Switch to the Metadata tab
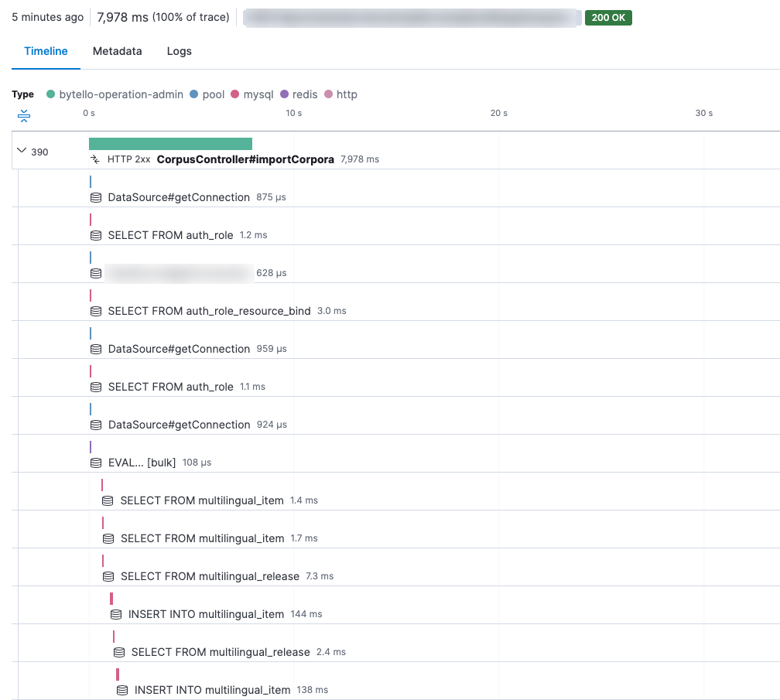The height and width of the screenshot is (700, 780). pos(117,51)
